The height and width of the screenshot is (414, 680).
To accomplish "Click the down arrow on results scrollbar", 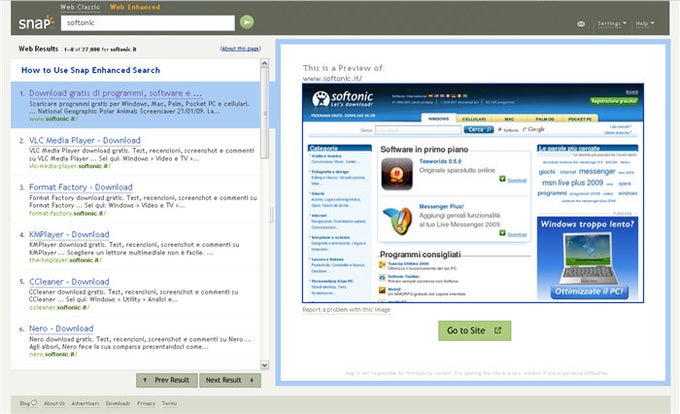I will click(265, 365).
